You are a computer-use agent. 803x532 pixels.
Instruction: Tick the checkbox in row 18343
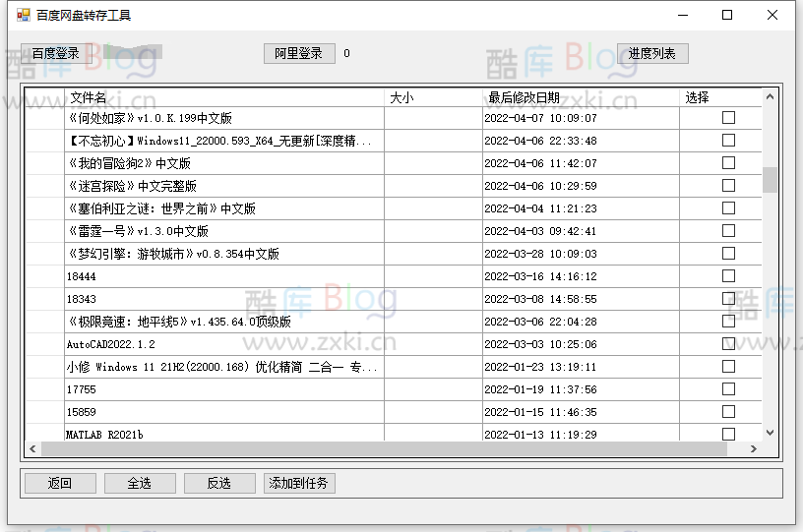728,298
